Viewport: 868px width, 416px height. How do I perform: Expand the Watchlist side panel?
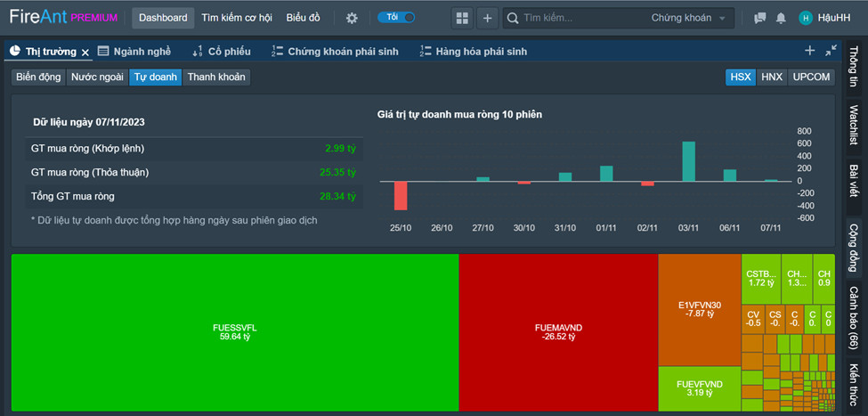[854, 126]
